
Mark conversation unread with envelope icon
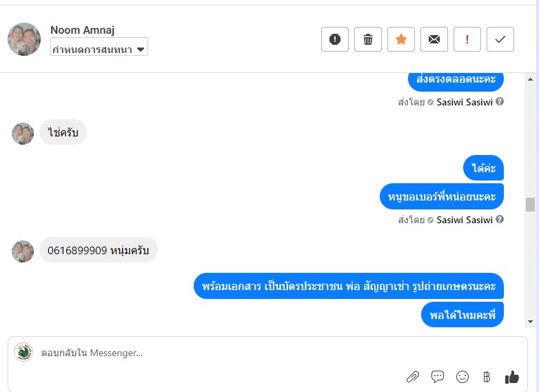[434, 39]
